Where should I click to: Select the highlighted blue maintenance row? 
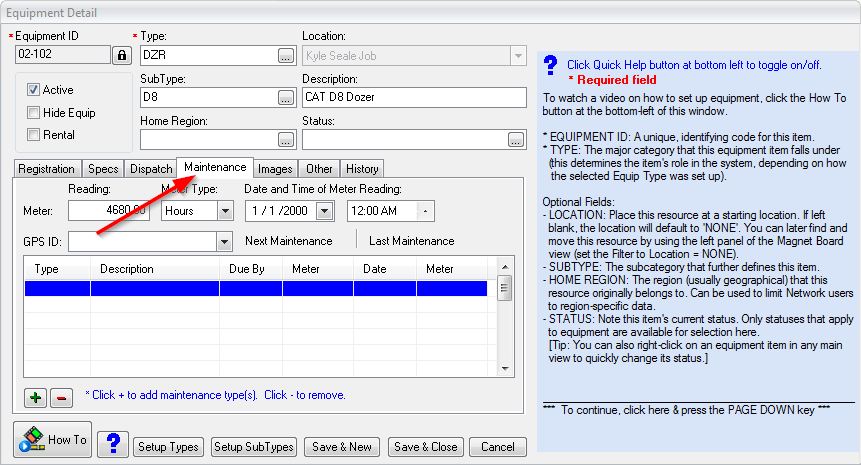click(x=256, y=289)
